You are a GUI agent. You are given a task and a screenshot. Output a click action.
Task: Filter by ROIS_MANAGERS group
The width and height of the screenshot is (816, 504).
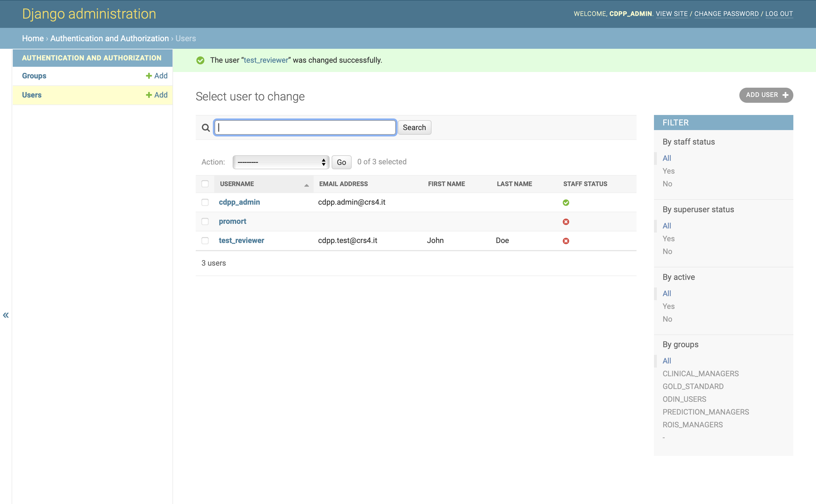693,425
